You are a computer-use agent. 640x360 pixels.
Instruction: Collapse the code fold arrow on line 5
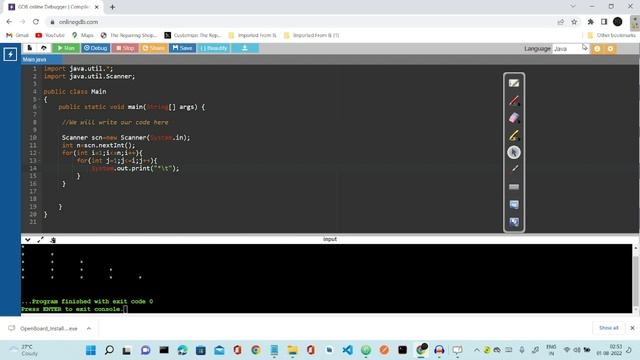[40, 99]
